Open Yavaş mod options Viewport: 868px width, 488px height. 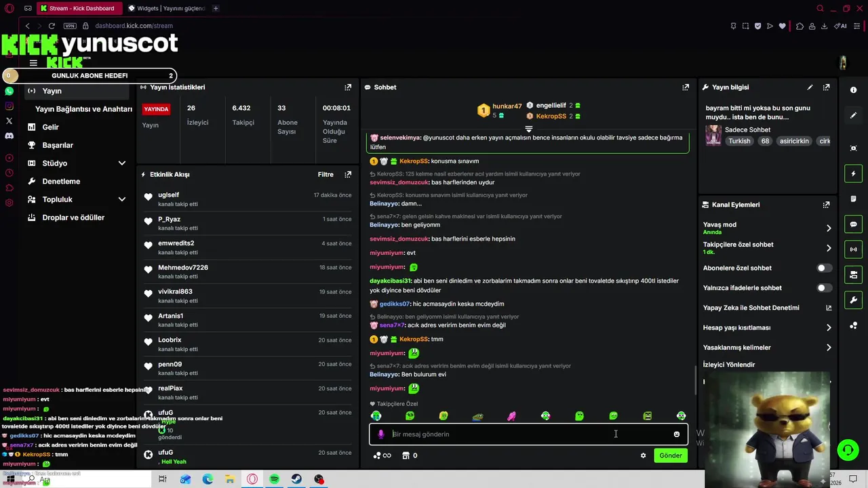767,228
